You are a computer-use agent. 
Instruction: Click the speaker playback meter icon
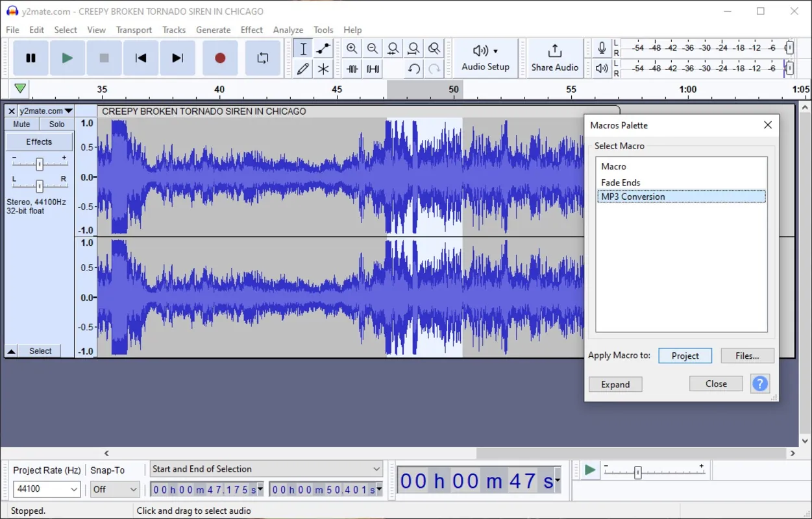point(602,68)
